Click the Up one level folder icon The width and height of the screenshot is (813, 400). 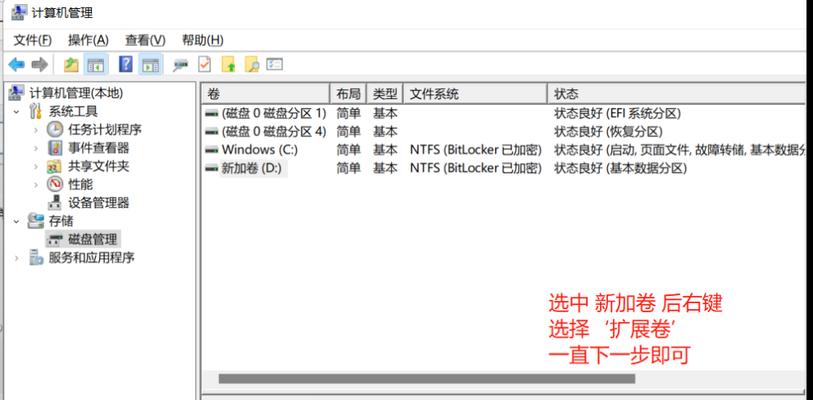pyautogui.click(x=71, y=65)
